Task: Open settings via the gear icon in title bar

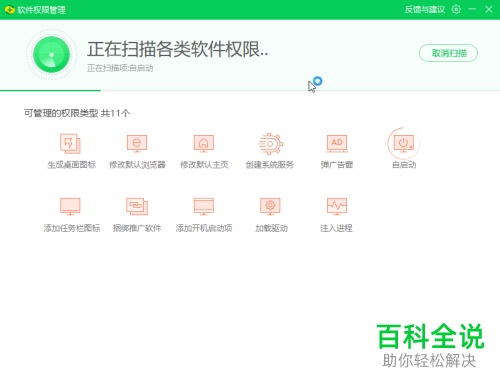Action: [456, 10]
